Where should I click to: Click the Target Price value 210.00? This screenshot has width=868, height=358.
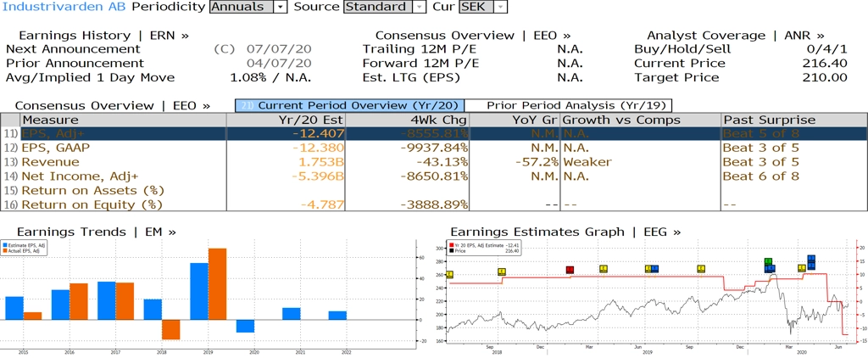(x=825, y=77)
